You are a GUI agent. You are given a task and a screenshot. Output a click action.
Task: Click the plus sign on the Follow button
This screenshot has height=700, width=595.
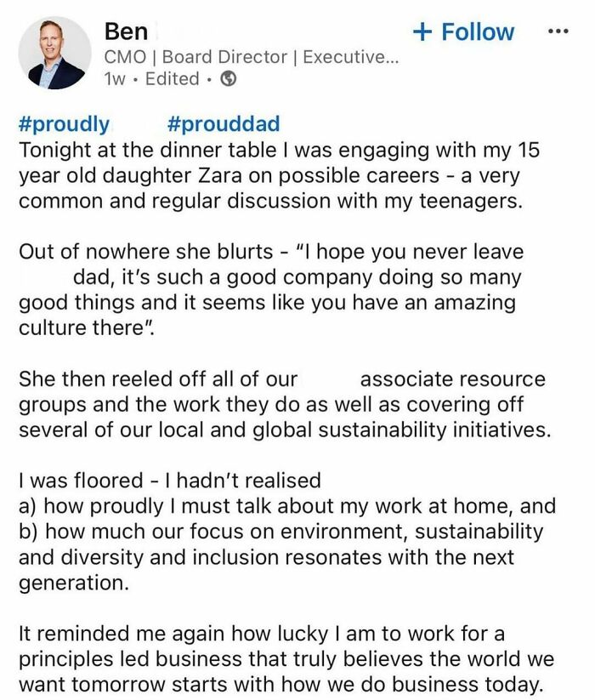click(424, 31)
